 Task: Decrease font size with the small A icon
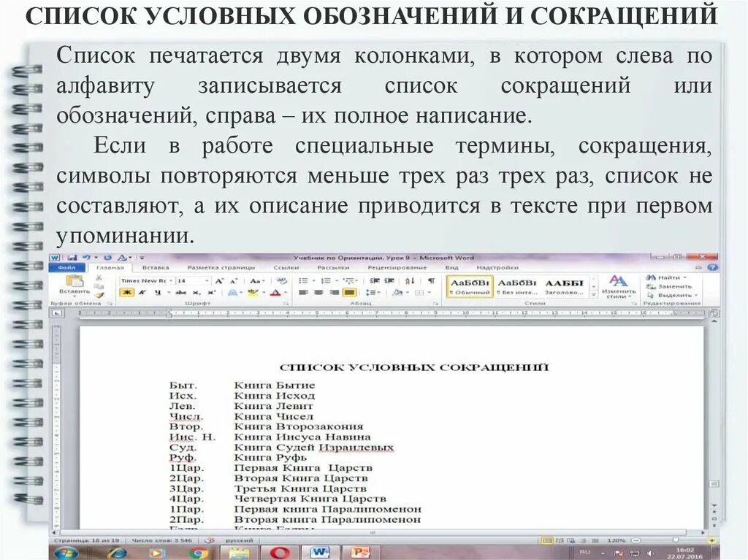click(x=234, y=281)
